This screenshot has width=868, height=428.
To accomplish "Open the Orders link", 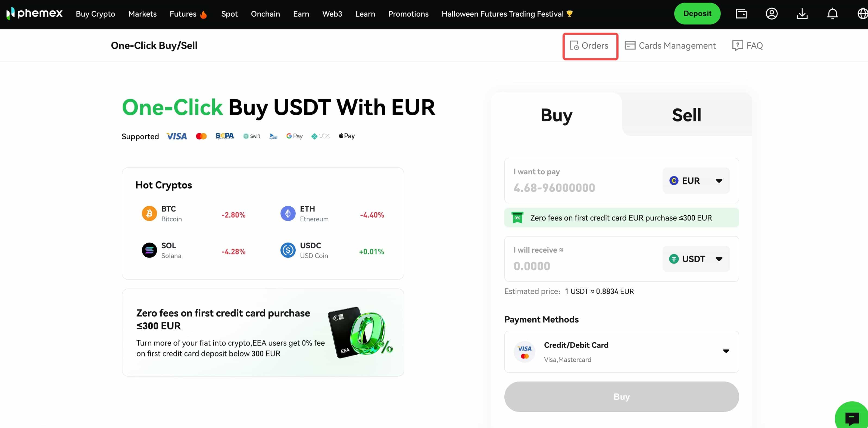I will (x=590, y=45).
